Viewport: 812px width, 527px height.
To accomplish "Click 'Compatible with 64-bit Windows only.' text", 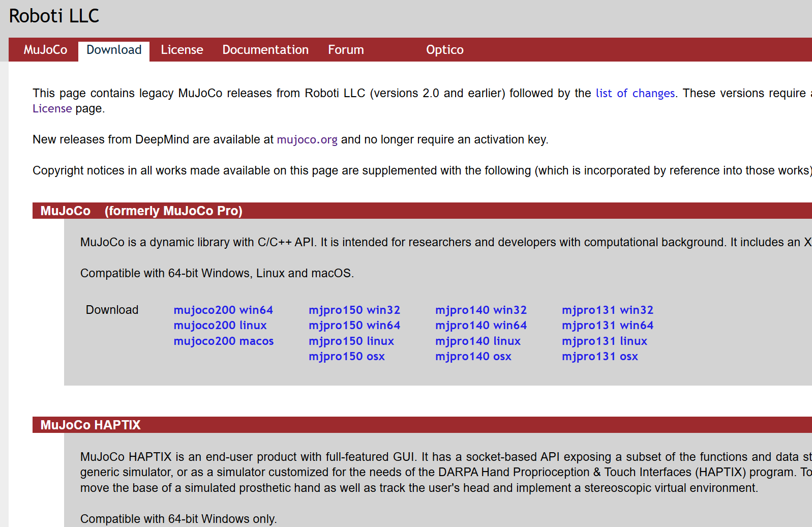I will (178, 519).
